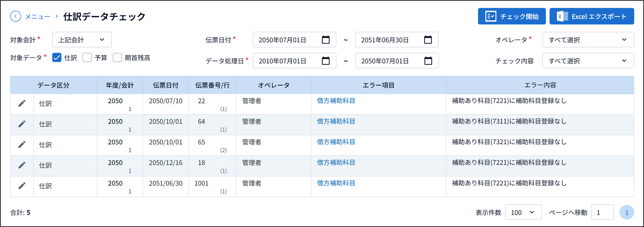The image size is (644, 227).
Task: Open the 表示件数 100 dropdown
Action: click(523, 212)
